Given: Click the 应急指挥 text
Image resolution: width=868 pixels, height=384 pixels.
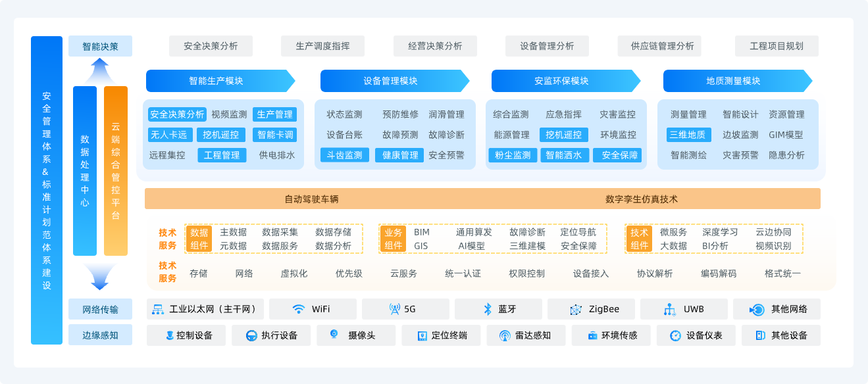Looking at the screenshot, I should pyautogui.click(x=564, y=114).
